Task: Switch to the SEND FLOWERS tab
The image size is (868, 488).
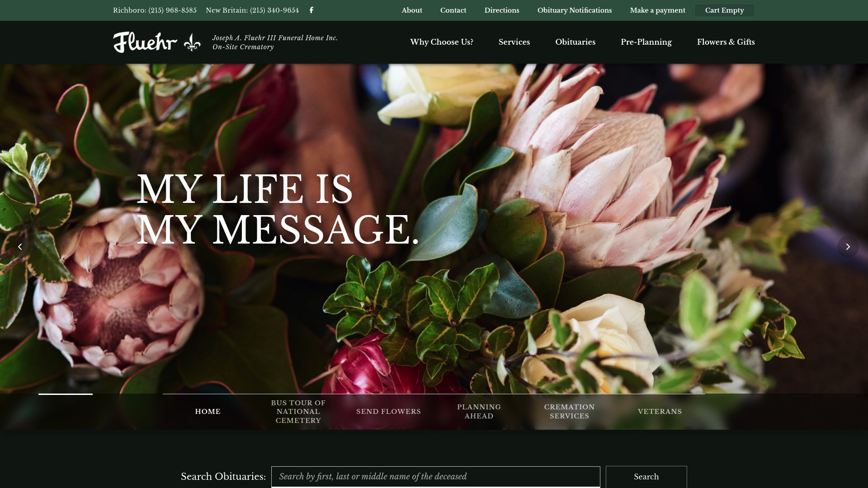Action: 388,411
